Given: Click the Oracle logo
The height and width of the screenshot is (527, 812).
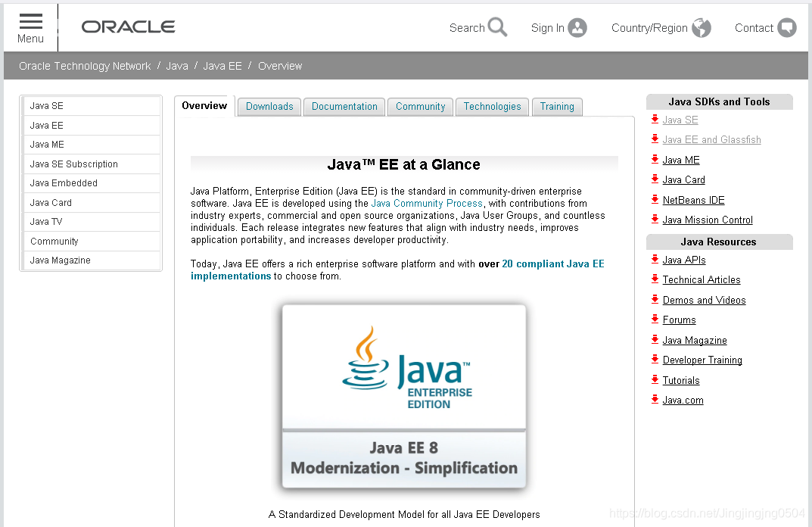Looking at the screenshot, I should pyautogui.click(x=129, y=27).
